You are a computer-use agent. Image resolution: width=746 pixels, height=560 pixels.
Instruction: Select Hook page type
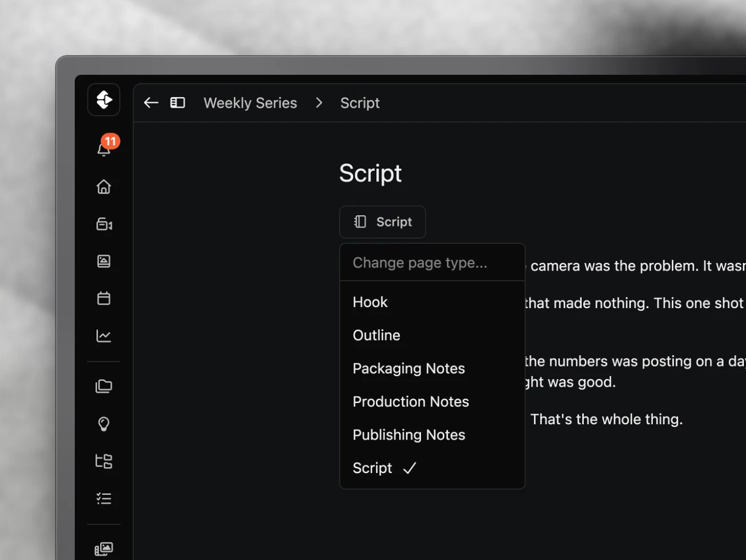(432, 302)
